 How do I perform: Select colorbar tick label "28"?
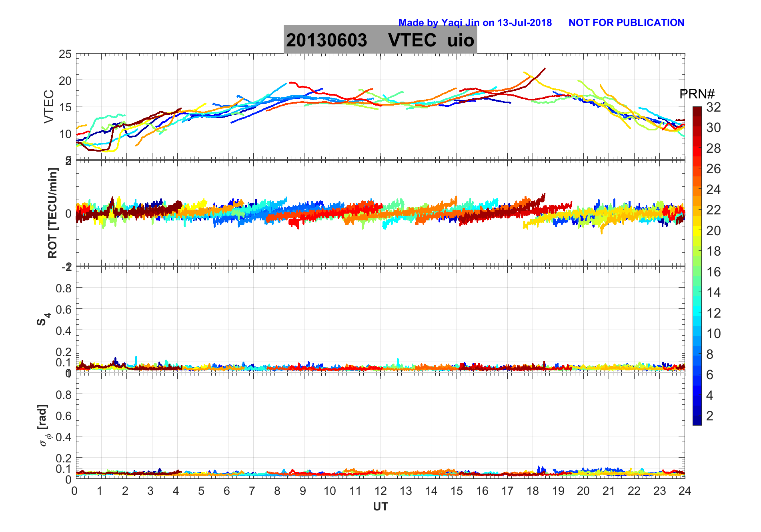[x=713, y=148]
